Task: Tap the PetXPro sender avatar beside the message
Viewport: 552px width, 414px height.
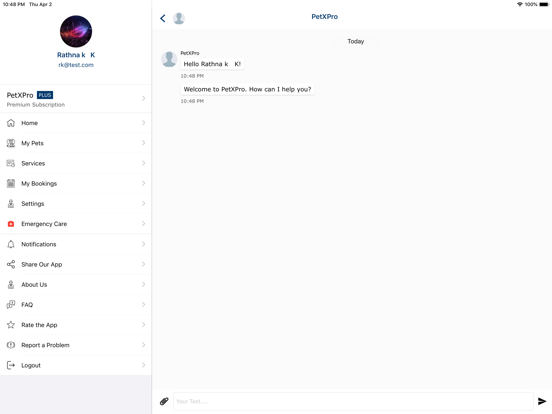Action: point(169,59)
